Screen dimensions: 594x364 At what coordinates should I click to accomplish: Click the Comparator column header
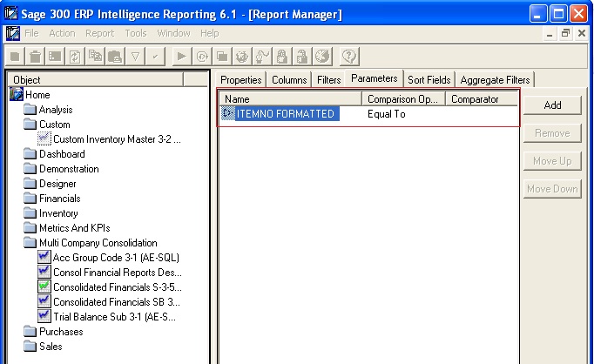[482, 99]
